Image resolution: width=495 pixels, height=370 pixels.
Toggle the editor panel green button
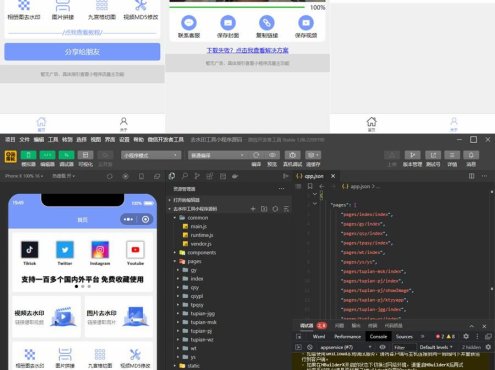47,155
